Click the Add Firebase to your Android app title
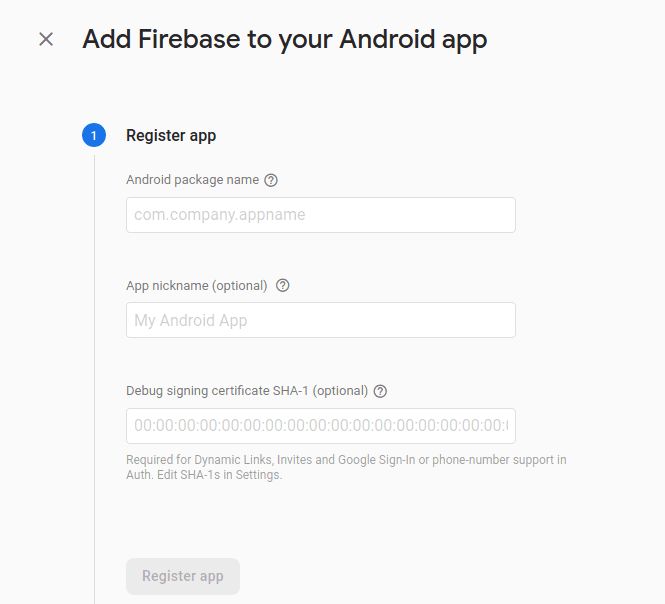Screen dimensions: 665x604 [x=285, y=40]
